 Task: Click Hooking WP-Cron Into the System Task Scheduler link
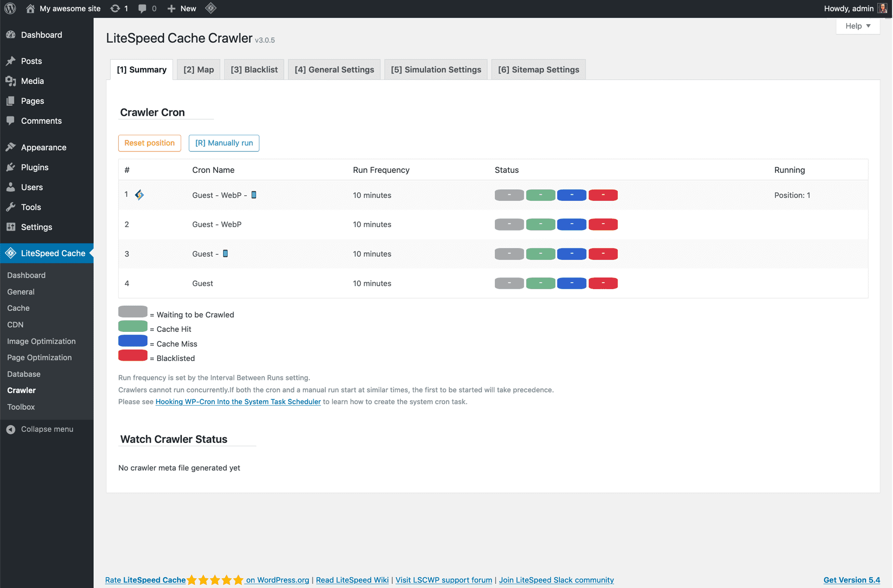238,402
